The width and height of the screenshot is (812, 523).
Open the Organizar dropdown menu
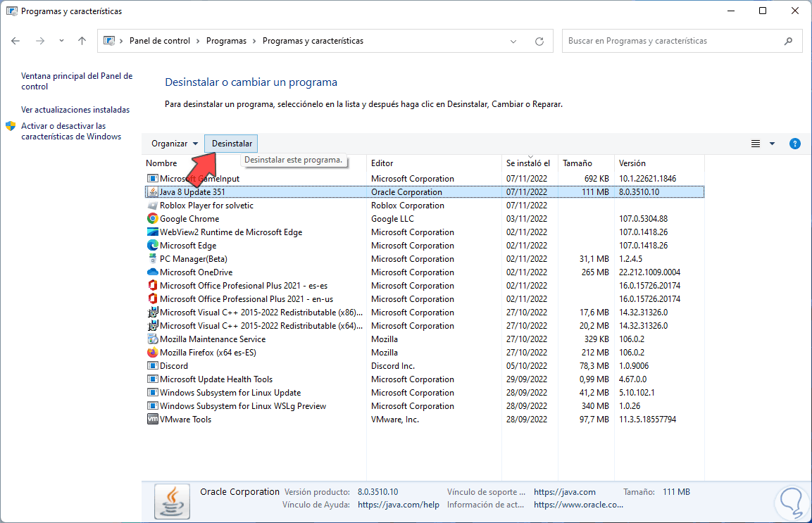(x=175, y=144)
